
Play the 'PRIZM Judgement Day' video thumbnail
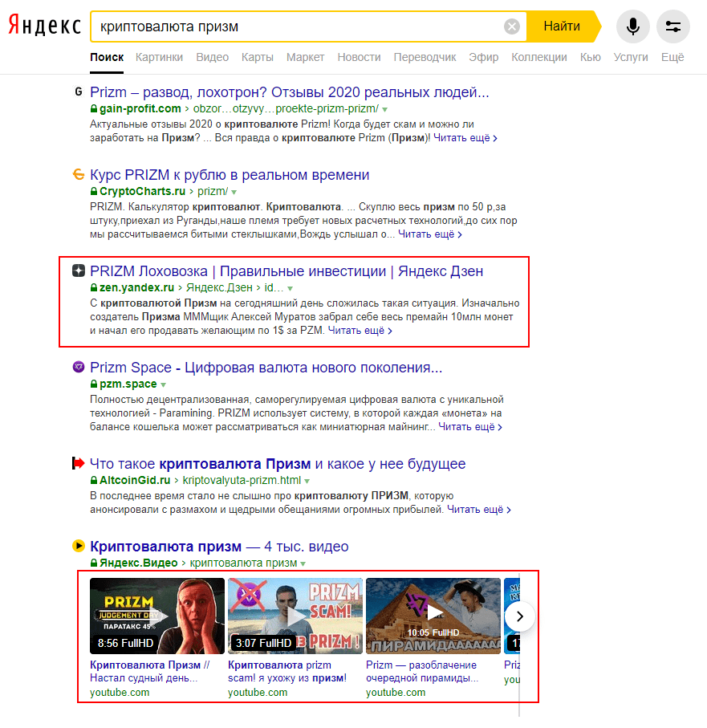pos(157,616)
